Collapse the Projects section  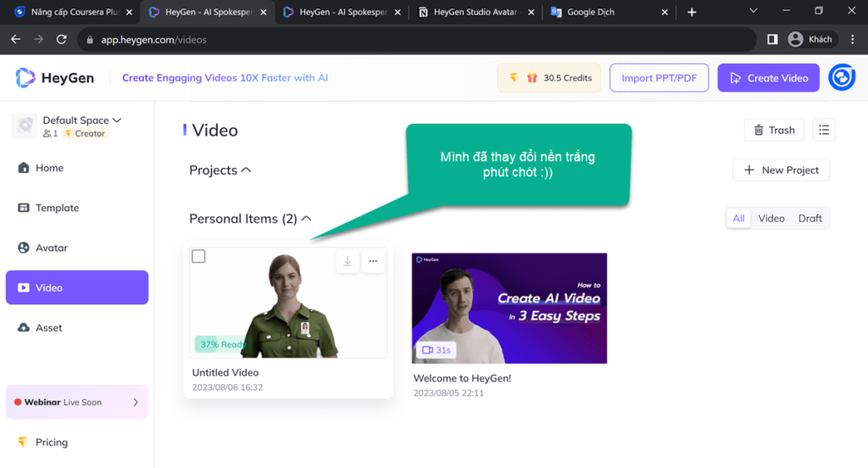(220, 170)
